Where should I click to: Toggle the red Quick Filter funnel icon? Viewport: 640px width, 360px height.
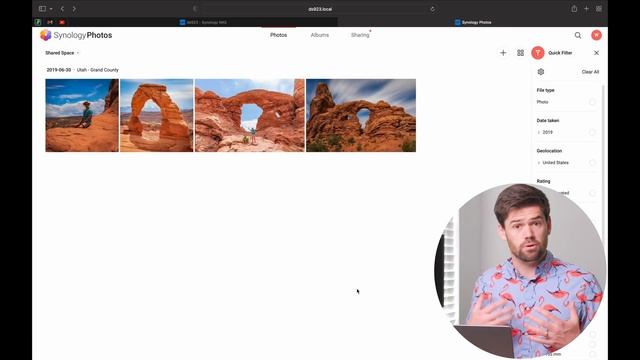click(538, 53)
